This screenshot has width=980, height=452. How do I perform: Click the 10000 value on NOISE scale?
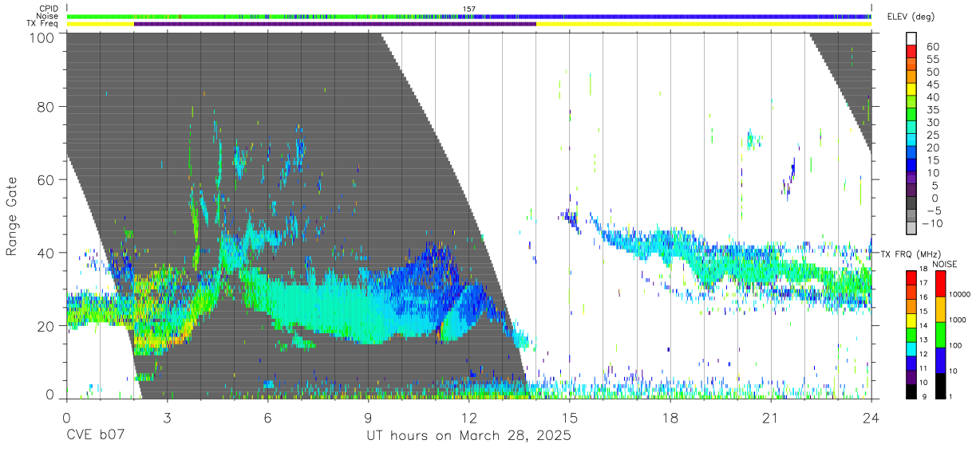(958, 294)
